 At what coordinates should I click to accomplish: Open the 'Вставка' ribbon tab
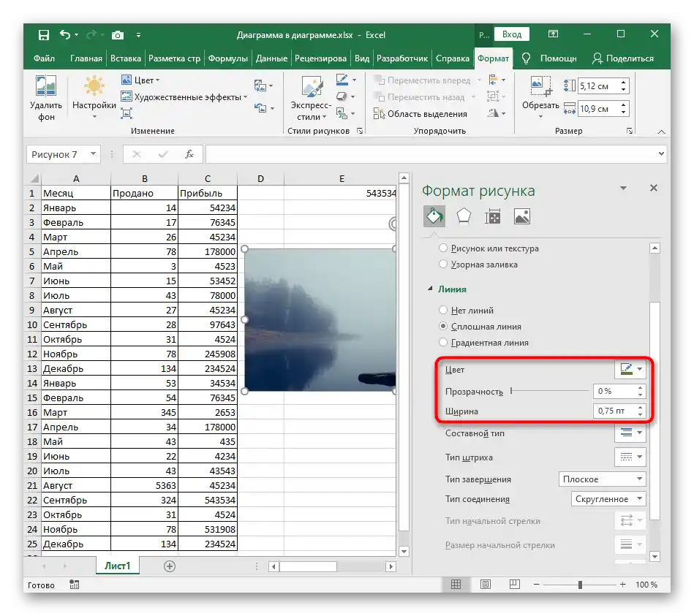pos(125,58)
